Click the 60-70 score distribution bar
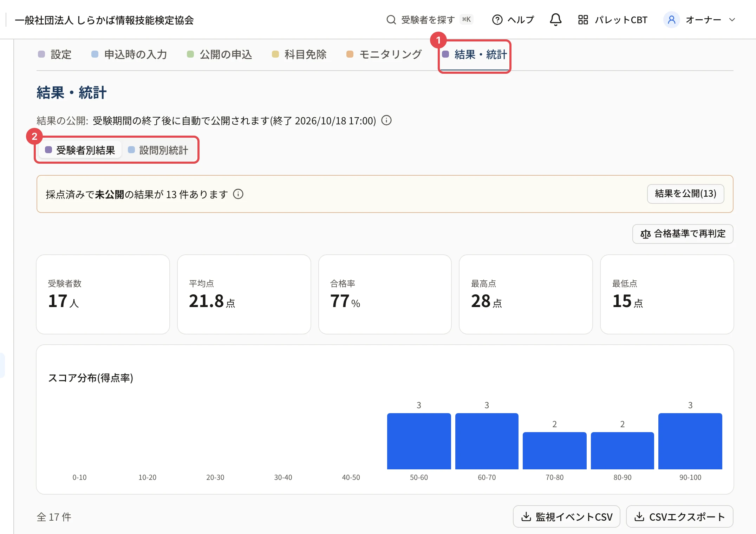Screen dimensions: 756x534 [487, 441]
